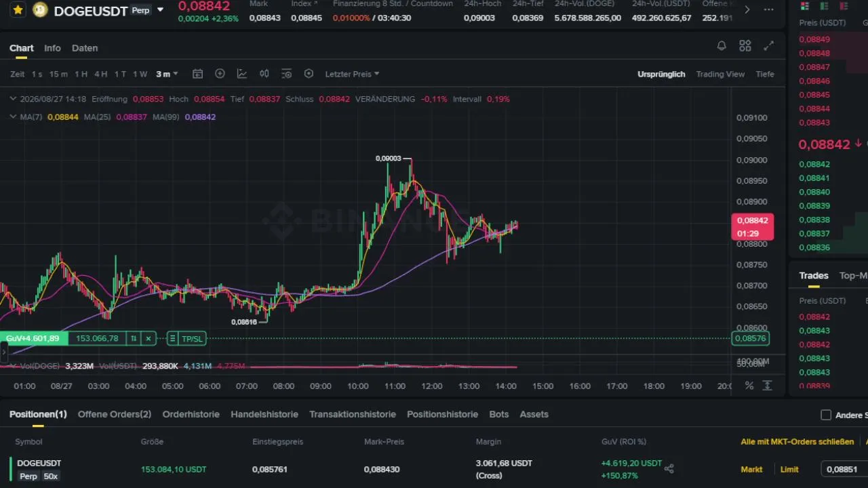Switch to the Info tab
The height and width of the screenshot is (488, 868).
tap(52, 48)
